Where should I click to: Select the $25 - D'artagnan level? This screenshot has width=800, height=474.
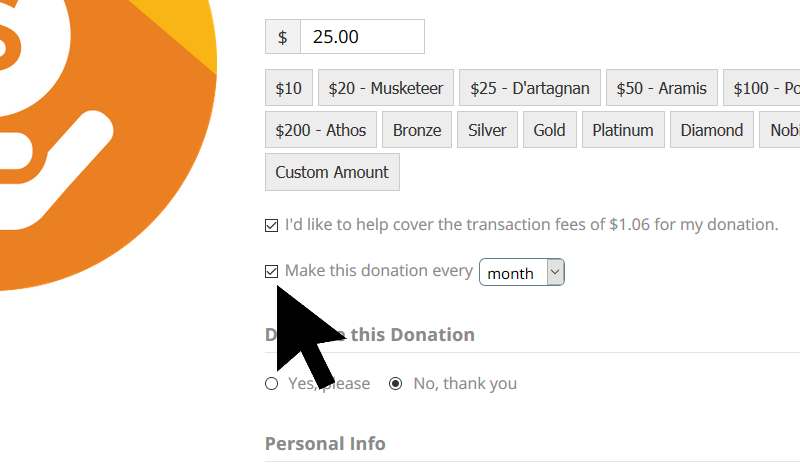pyautogui.click(x=530, y=88)
